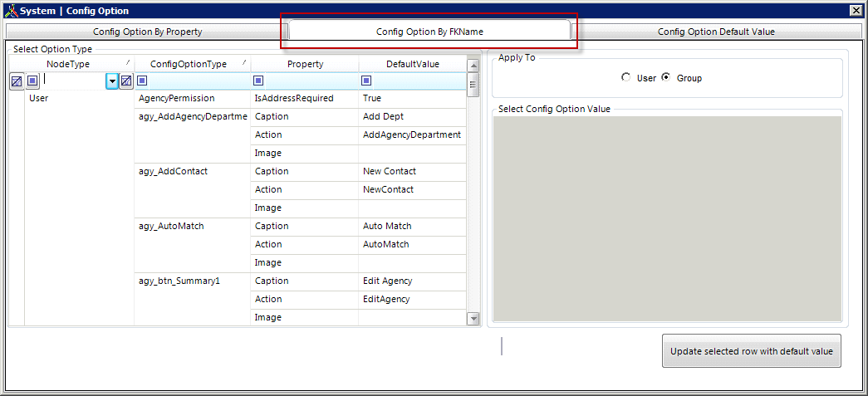868x396 pixels.
Task: Open the NodeType filter operator icon
Action: [32, 81]
